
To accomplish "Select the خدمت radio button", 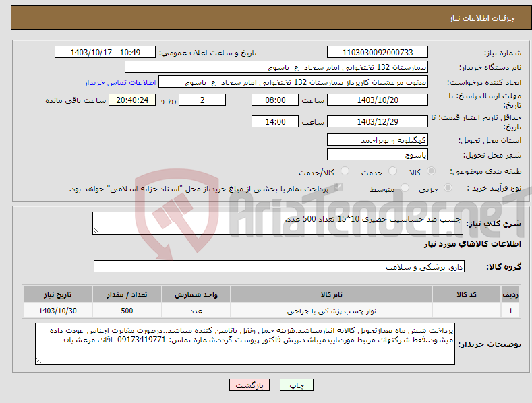I will (x=392, y=171).
